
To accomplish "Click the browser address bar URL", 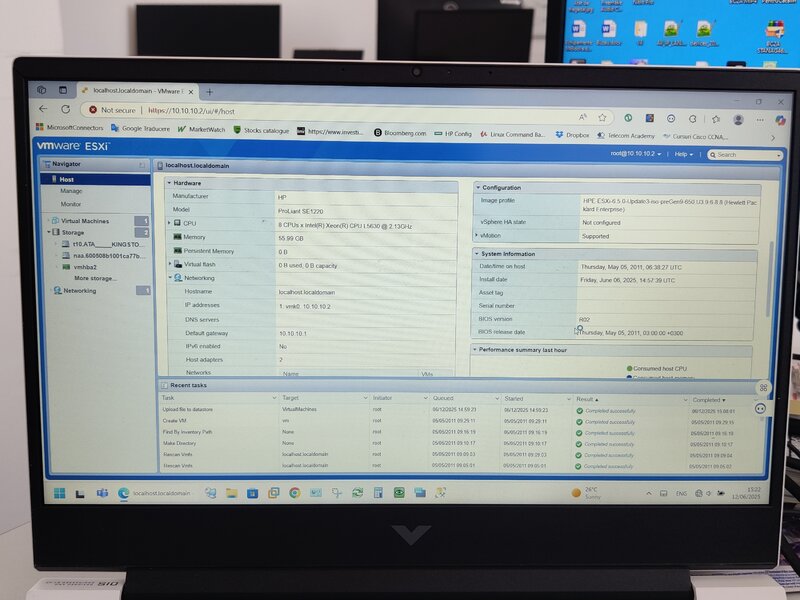I will tap(191, 111).
